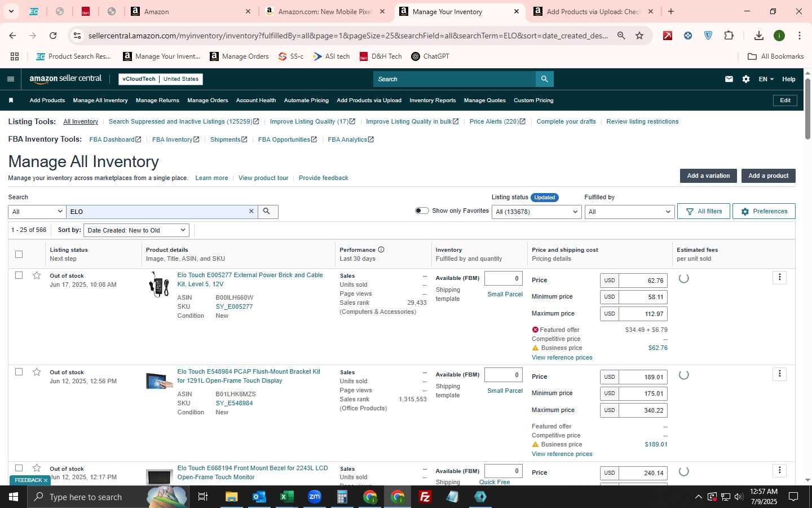Check the select-all listings checkbox

19,254
